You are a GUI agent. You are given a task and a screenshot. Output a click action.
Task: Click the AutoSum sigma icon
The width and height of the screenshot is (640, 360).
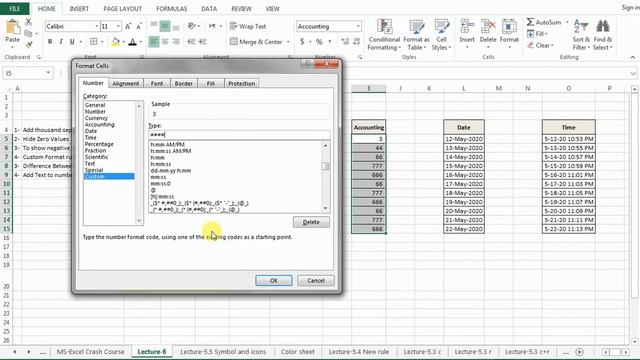[x=530, y=22]
